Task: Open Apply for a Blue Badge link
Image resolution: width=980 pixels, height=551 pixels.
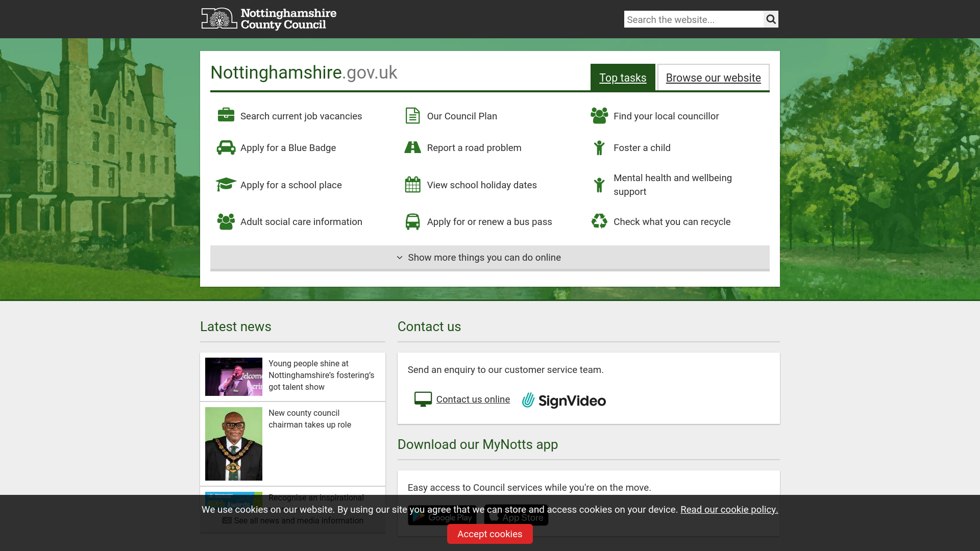Action: click(288, 148)
